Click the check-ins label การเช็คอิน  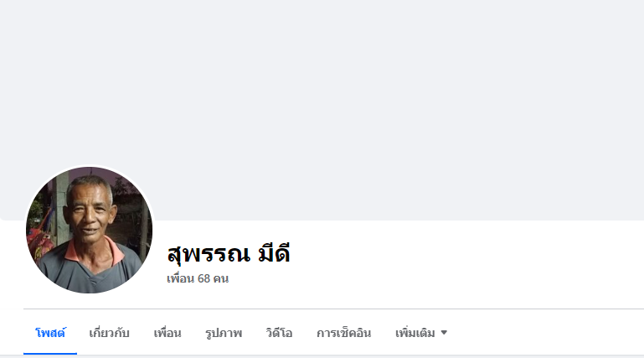click(343, 333)
